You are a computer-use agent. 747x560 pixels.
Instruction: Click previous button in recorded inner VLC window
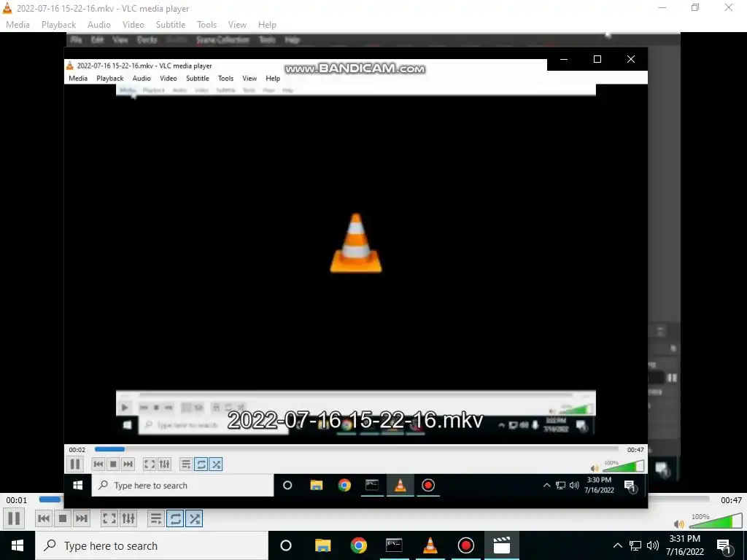click(98, 464)
